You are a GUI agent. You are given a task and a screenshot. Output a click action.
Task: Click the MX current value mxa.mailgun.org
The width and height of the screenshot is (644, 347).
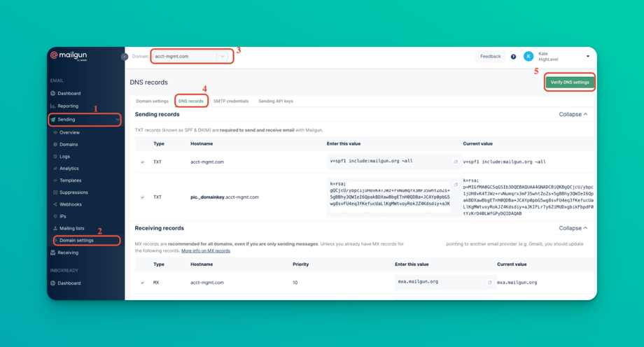coord(517,283)
